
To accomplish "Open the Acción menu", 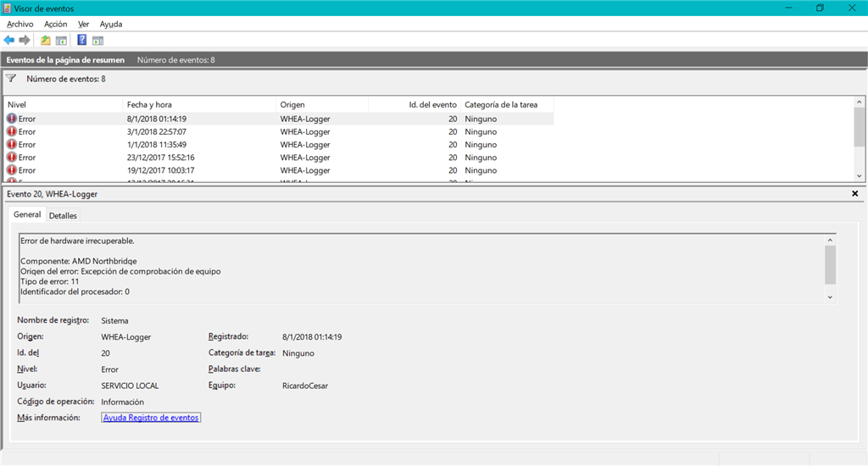I will point(55,24).
